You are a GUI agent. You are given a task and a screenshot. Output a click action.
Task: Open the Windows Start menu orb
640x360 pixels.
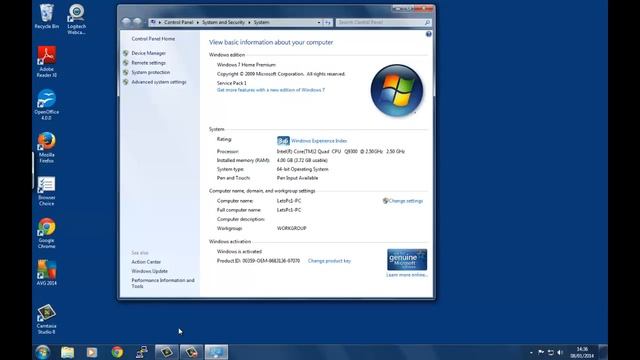42,352
